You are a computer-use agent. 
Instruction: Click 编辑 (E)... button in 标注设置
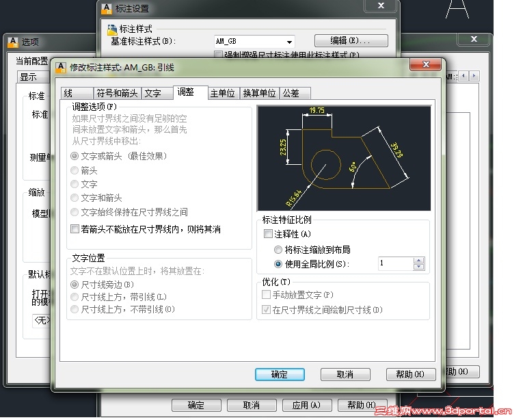click(x=351, y=41)
